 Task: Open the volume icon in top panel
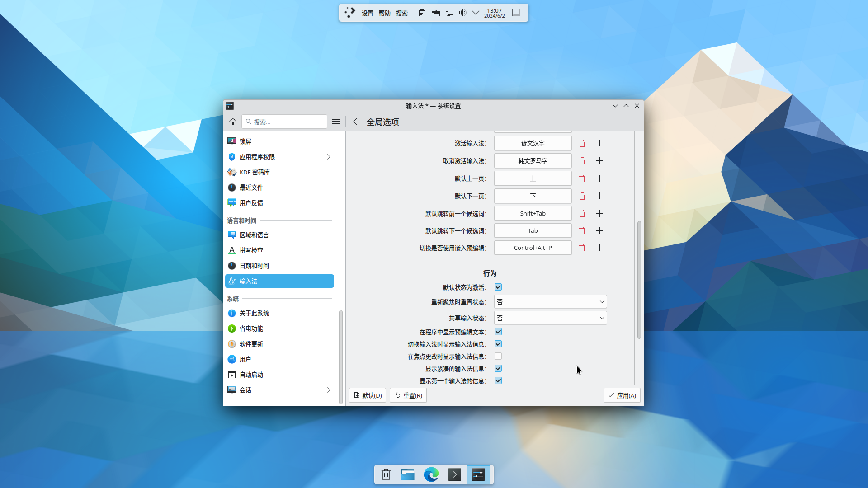pyautogui.click(x=462, y=13)
